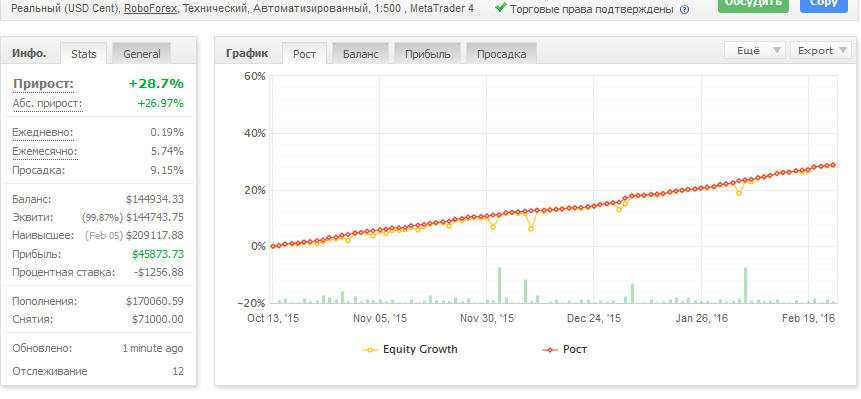Select the Рост chart tab

[304, 53]
